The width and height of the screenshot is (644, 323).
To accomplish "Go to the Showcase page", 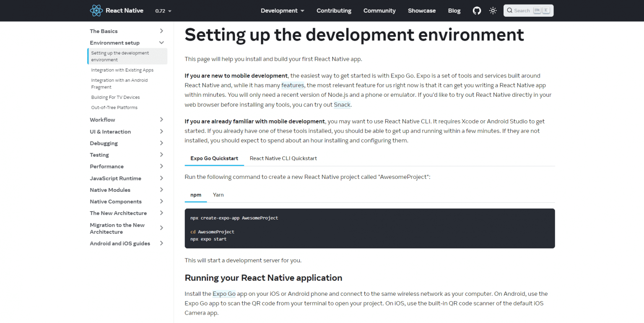I will coord(422,10).
